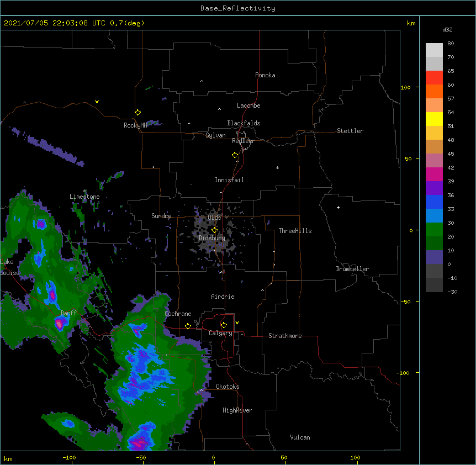Screen dimensions: 476x465
Task: Click the yellow diamond marker below Cochrane
Action: [x=188, y=326]
